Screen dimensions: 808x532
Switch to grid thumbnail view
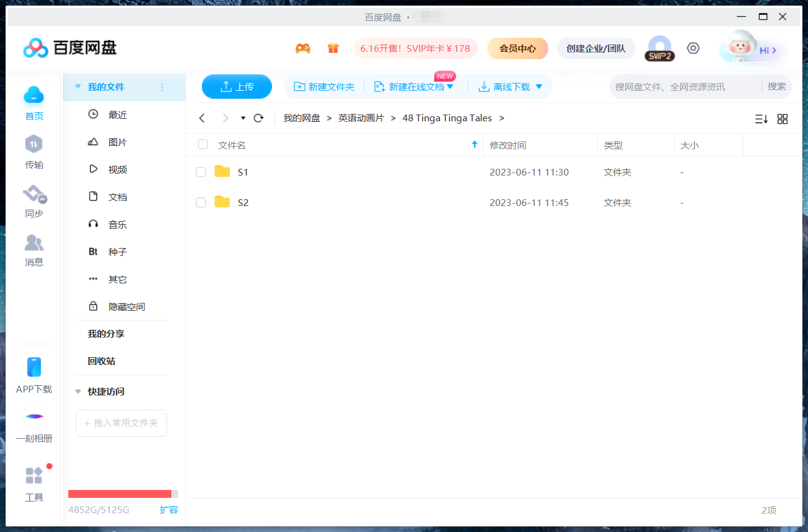[x=782, y=118]
